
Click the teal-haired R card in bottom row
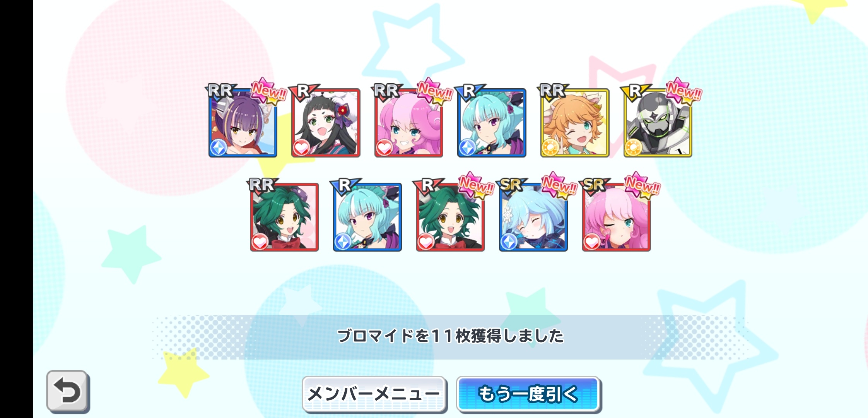(367, 217)
